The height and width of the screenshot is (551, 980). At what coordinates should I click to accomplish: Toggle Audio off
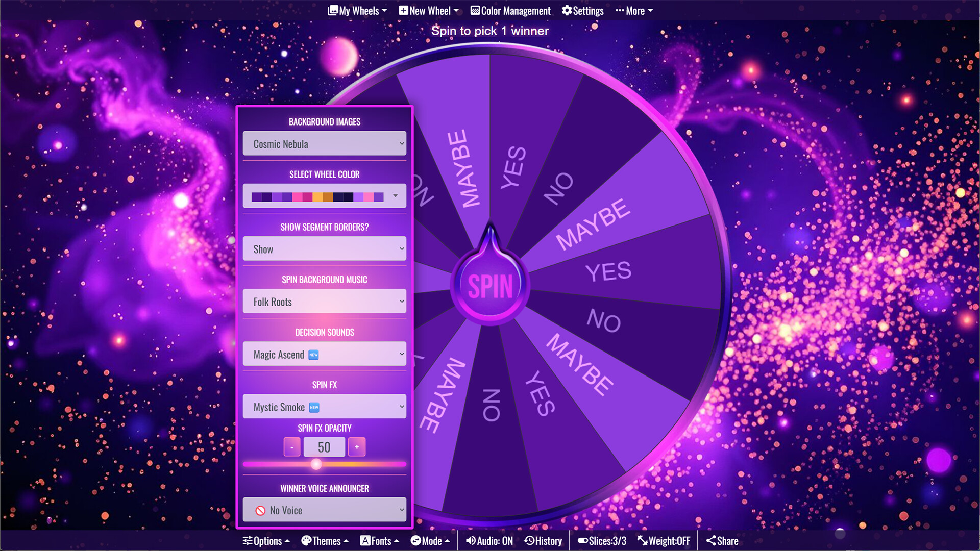click(471, 541)
